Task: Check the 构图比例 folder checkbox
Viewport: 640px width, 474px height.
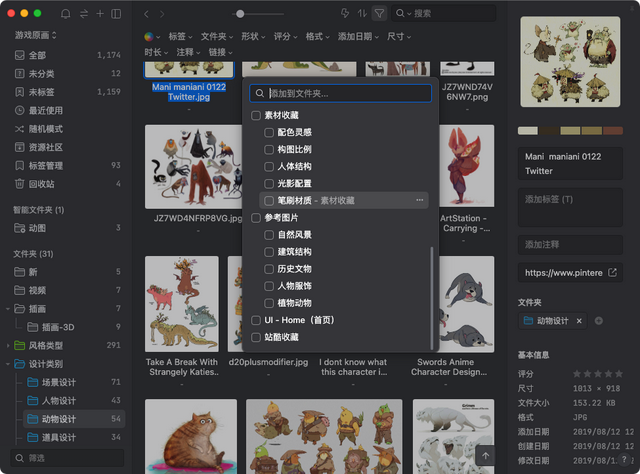Action: [x=269, y=150]
